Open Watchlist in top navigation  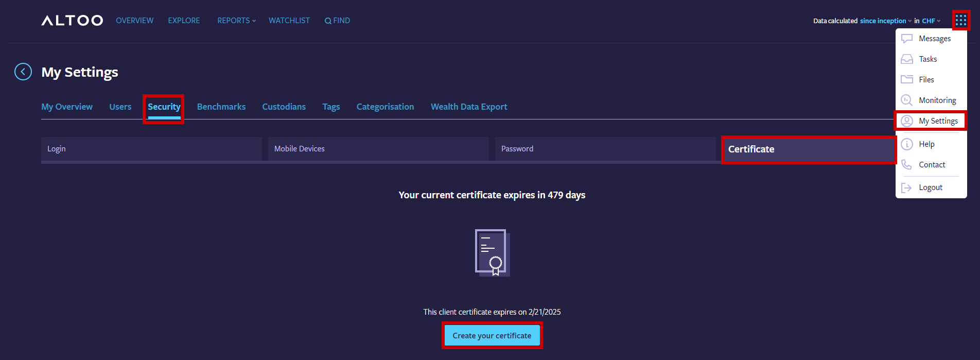(289, 21)
